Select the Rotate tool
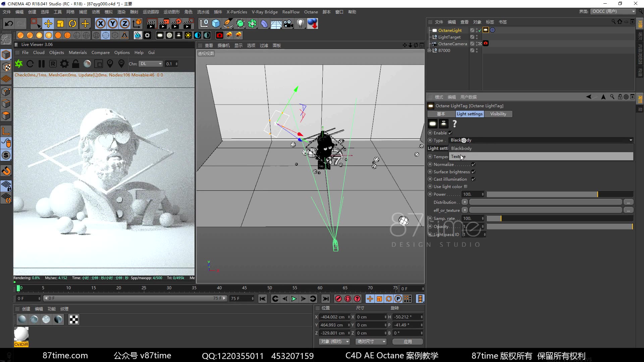Viewport: 644px width, 362px height. pyautogui.click(x=72, y=23)
